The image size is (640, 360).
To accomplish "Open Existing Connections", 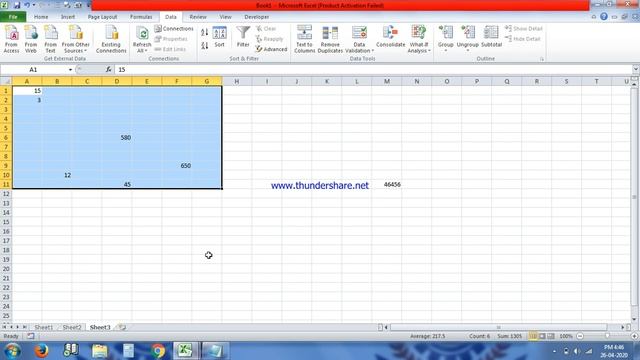I will point(111,39).
